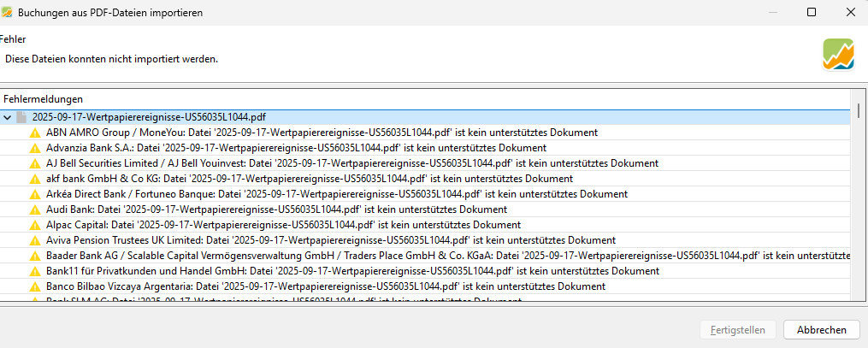This screenshot has height=348, width=868.
Task: Click the warning icon beside Baader Bank AG
Action: tap(35, 256)
